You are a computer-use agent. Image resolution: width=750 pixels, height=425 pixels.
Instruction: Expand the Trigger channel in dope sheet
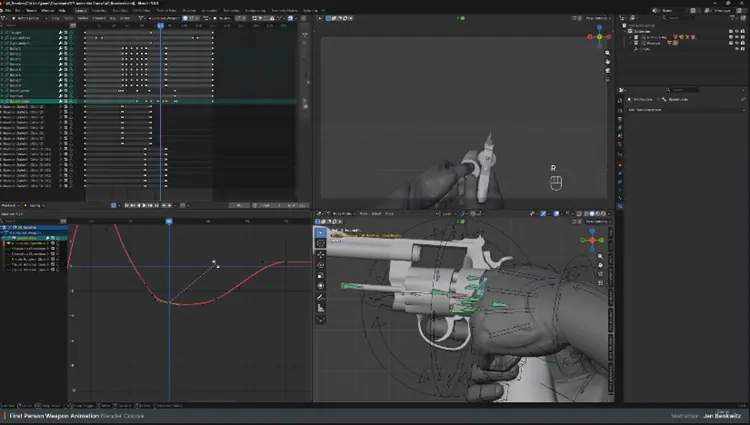tap(2, 33)
